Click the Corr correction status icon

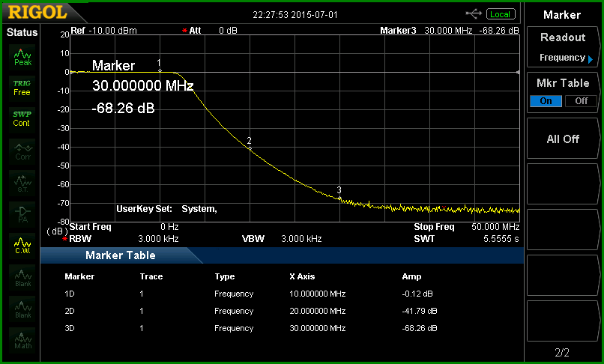[x=22, y=151]
